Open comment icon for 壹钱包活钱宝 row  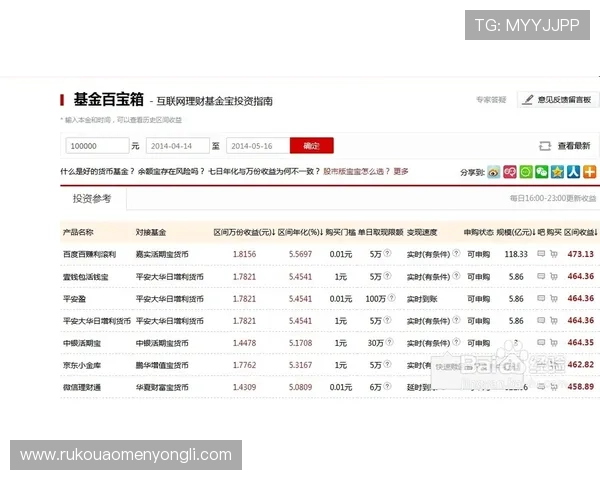tap(541, 276)
